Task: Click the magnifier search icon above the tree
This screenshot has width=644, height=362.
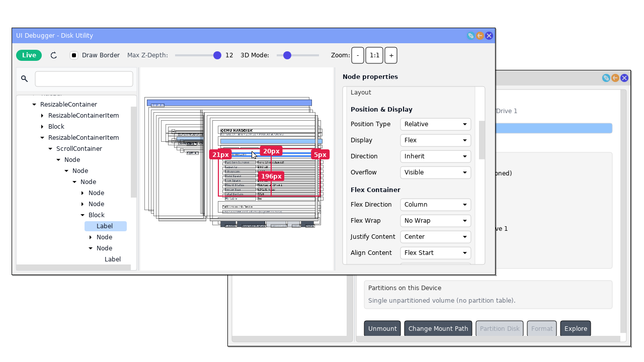Action: click(x=24, y=79)
